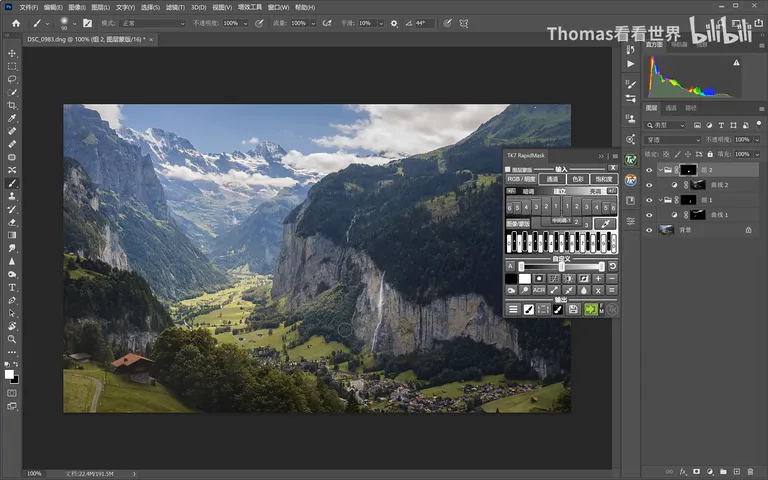This screenshot has width=768, height=480.
Task: Select the Eraser tool
Action: (x=12, y=222)
